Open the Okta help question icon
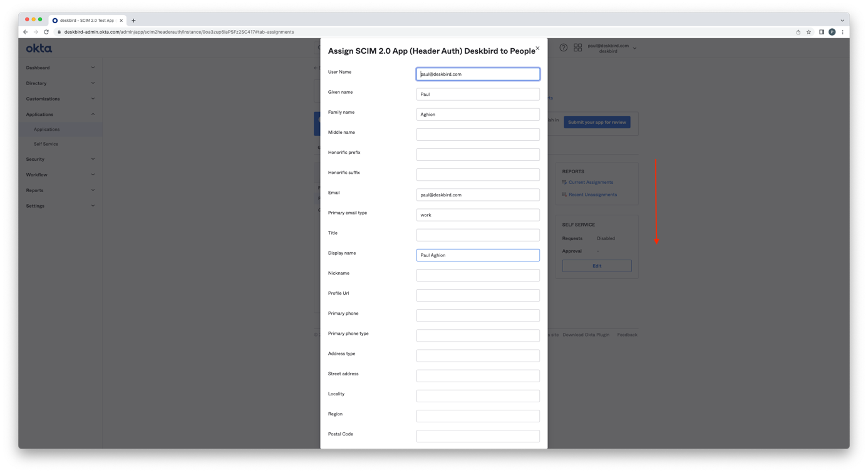 564,48
